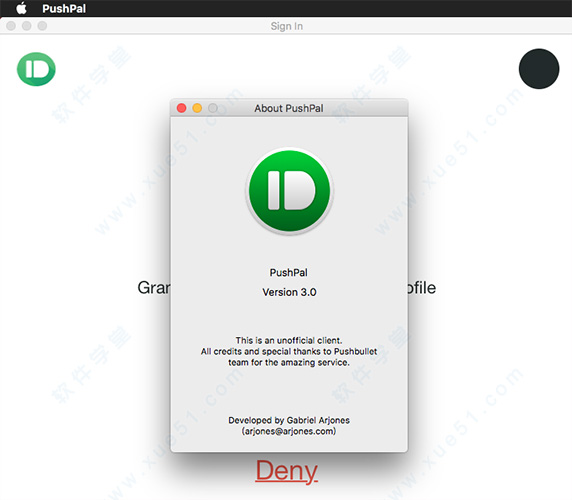The image size is (572, 500).
Task: Click the Pushbullet logo in Sign In window
Action: (x=36, y=69)
